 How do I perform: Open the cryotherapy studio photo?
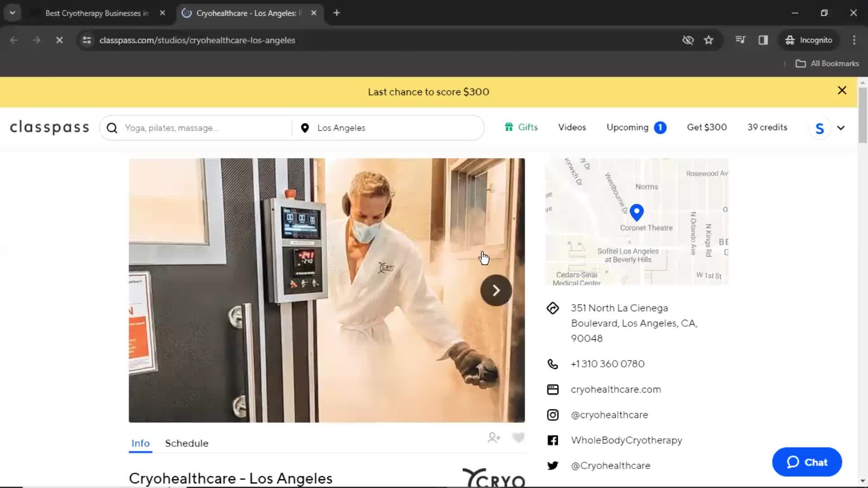[x=326, y=290]
